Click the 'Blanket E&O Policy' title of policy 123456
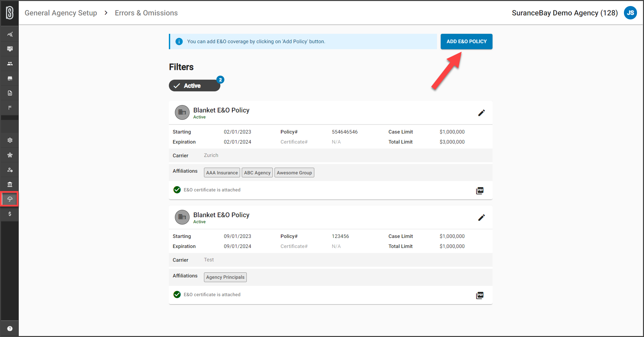644x337 pixels. coord(221,215)
